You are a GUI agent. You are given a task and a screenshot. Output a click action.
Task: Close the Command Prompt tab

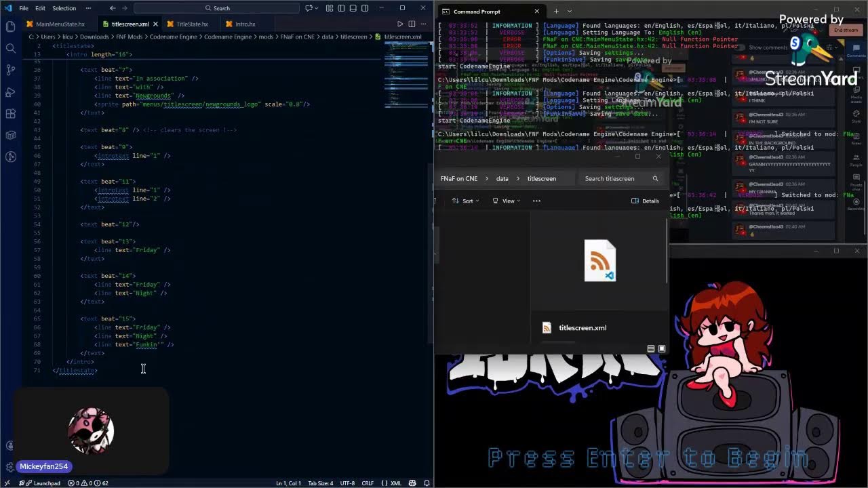536,12
